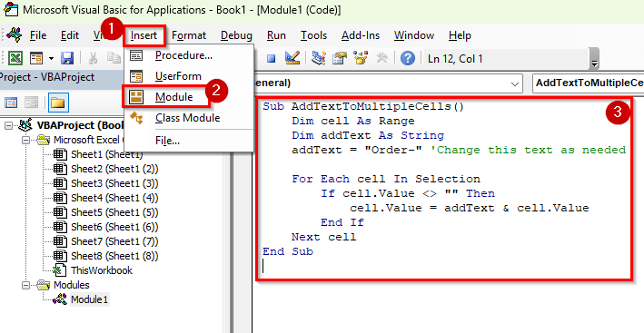Open the AddTextToMultipleCells procedure dropdown

(x=588, y=83)
